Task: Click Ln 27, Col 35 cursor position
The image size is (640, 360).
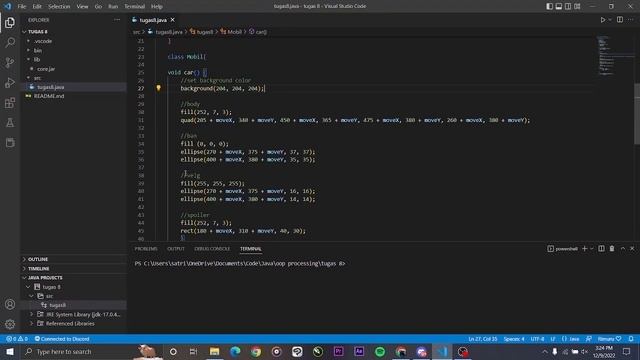Action: pyautogui.click(x=483, y=339)
